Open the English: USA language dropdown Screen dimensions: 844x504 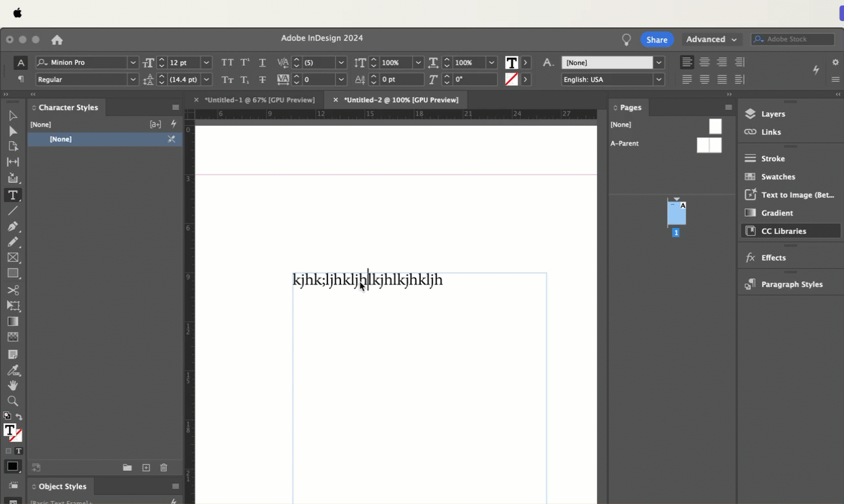pyautogui.click(x=659, y=80)
